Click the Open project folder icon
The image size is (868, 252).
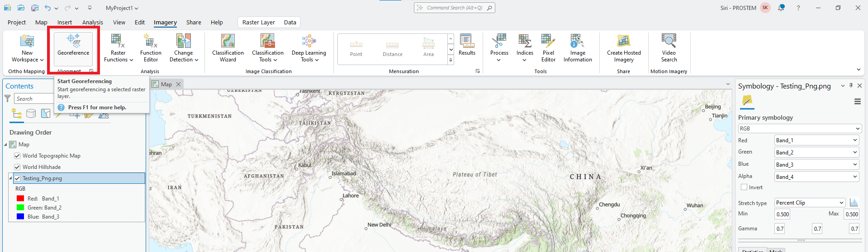tap(21, 8)
